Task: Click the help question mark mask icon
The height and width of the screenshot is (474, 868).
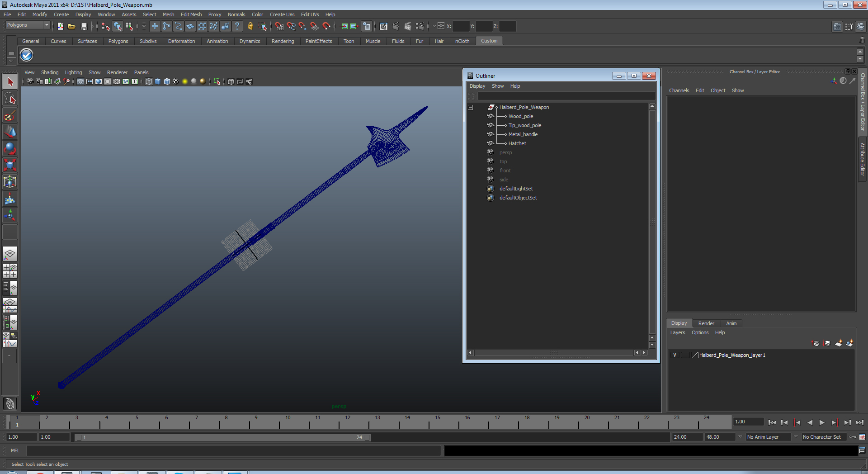Action: 237,26
